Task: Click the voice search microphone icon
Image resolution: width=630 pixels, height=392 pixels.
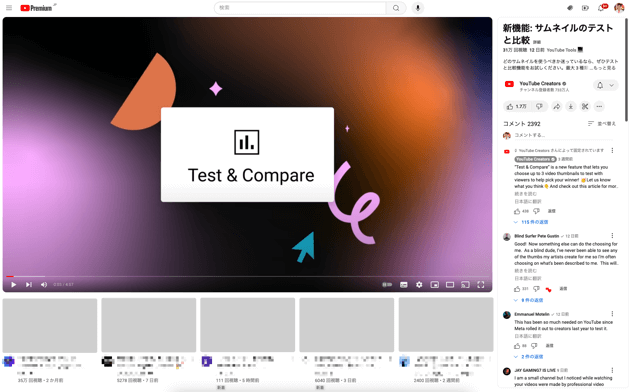Action: (x=417, y=8)
